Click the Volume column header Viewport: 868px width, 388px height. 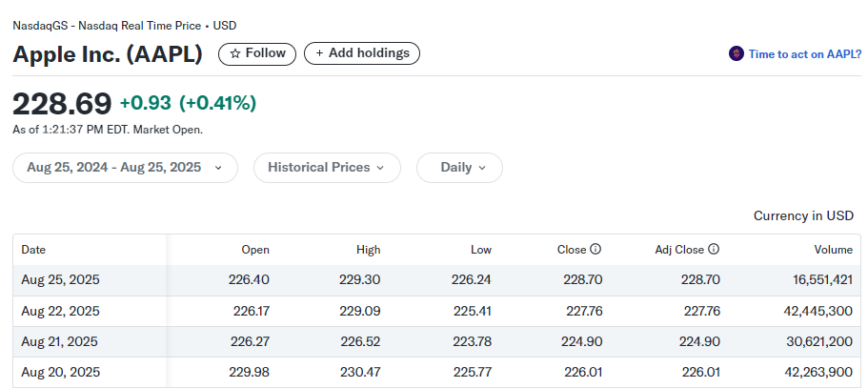point(833,250)
